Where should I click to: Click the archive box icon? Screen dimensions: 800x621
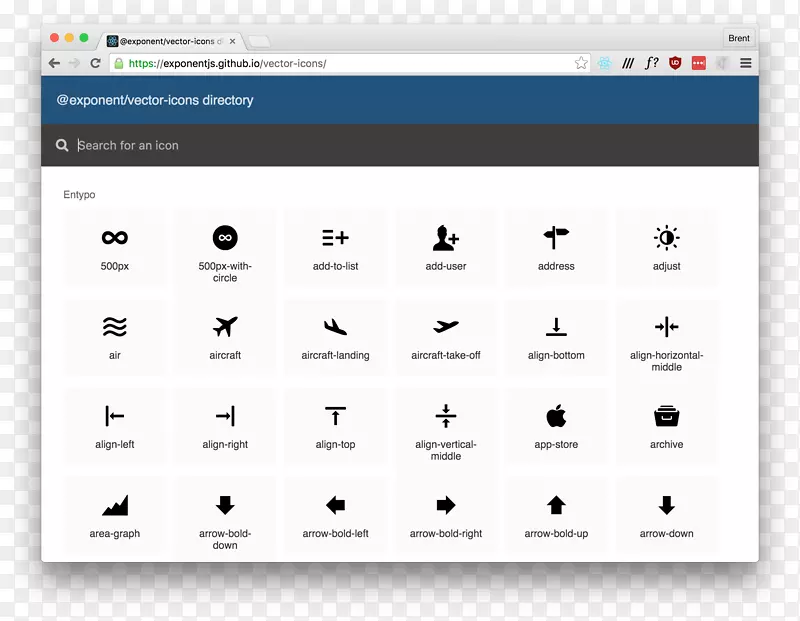[x=665, y=415]
